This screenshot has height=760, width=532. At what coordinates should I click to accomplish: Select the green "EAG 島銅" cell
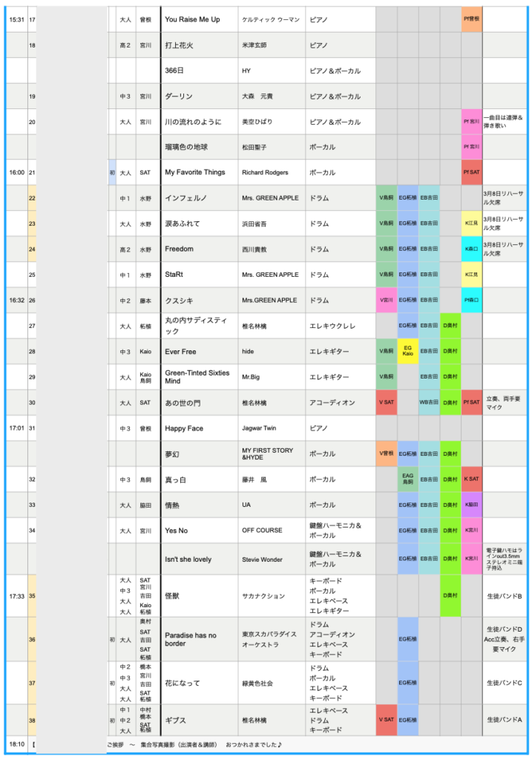(407, 479)
